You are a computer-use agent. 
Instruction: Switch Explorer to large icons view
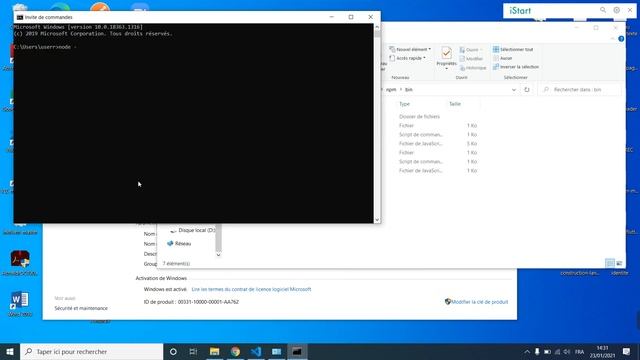point(619,263)
